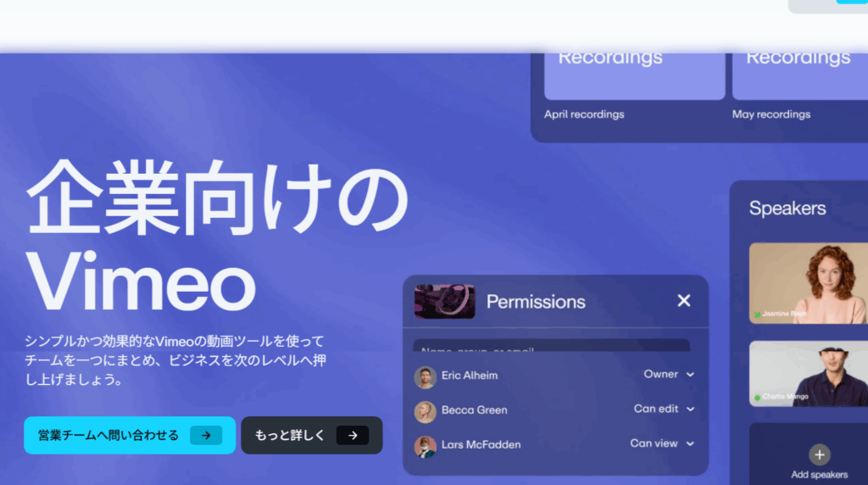Screen dimensions: 868x485
Task: Open the Can view dropdown for Lars McFadden
Action: tap(662, 443)
